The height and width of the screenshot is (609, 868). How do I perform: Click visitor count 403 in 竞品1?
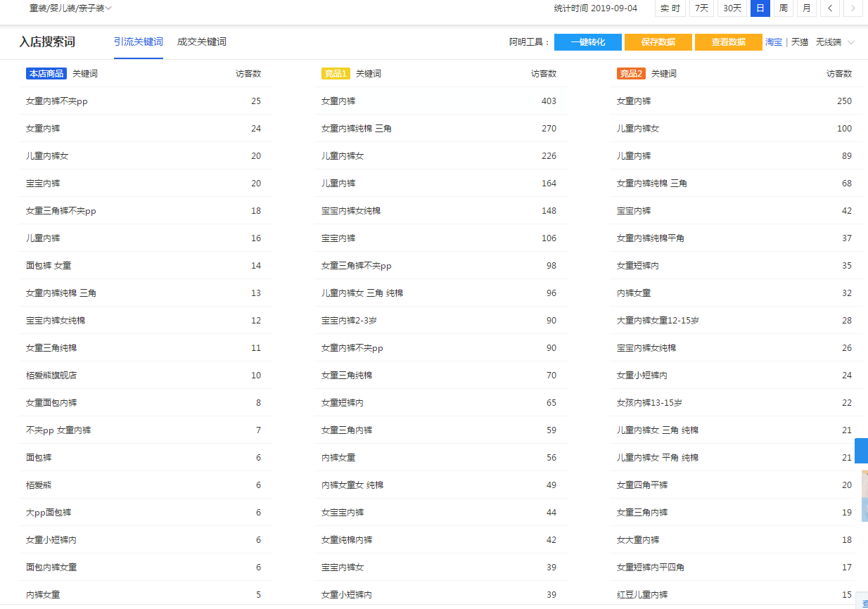[549, 101]
